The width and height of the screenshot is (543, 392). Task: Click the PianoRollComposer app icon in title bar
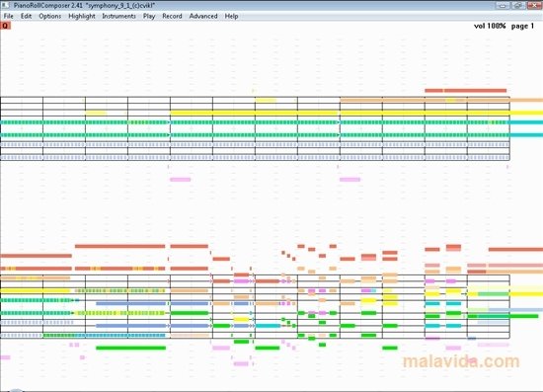click(6, 5)
